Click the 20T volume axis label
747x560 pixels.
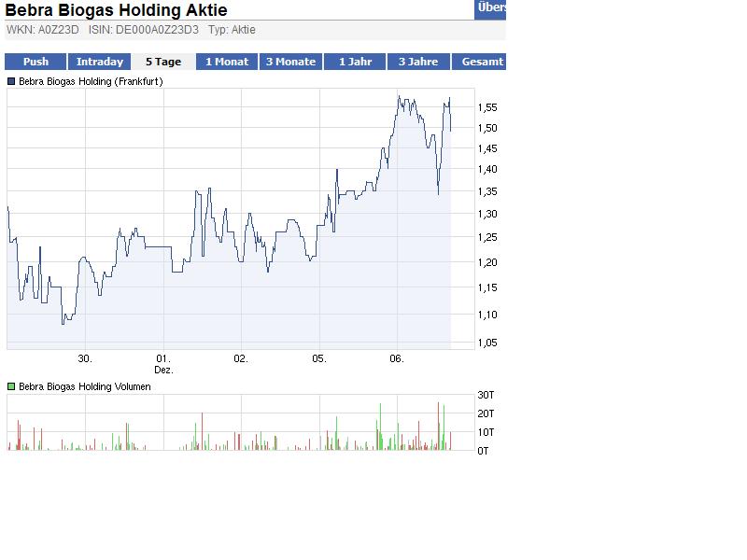[486, 413]
